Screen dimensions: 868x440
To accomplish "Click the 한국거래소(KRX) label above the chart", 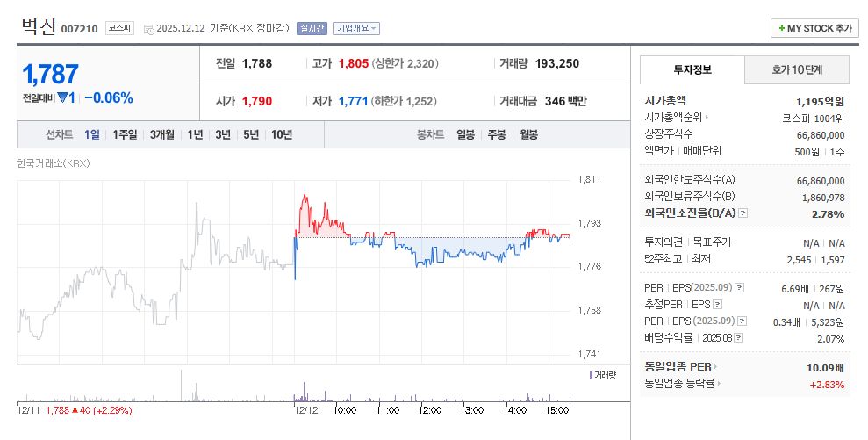I will [x=54, y=163].
